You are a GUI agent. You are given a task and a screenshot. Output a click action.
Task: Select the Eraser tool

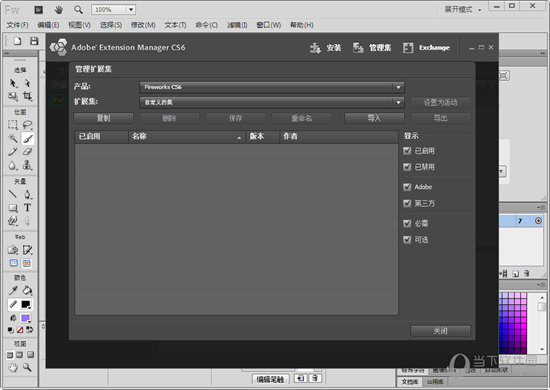(27, 152)
